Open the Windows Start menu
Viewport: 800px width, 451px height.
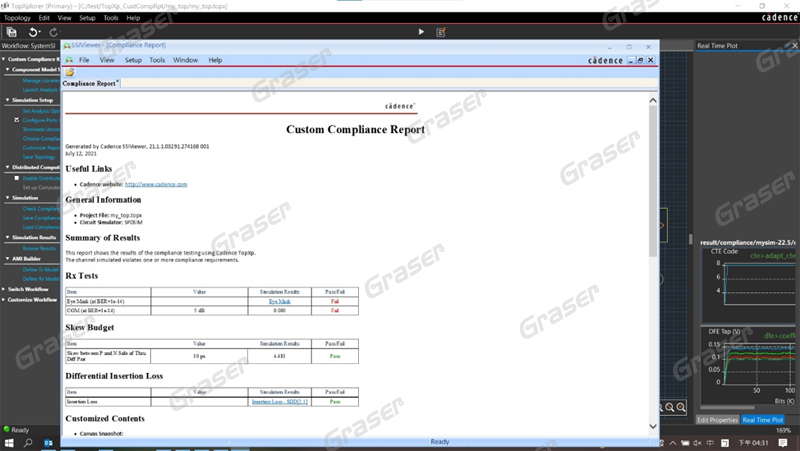click(9, 443)
